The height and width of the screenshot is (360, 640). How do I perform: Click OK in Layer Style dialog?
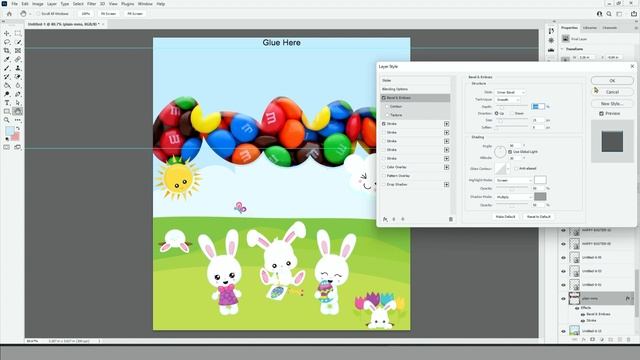point(612,81)
